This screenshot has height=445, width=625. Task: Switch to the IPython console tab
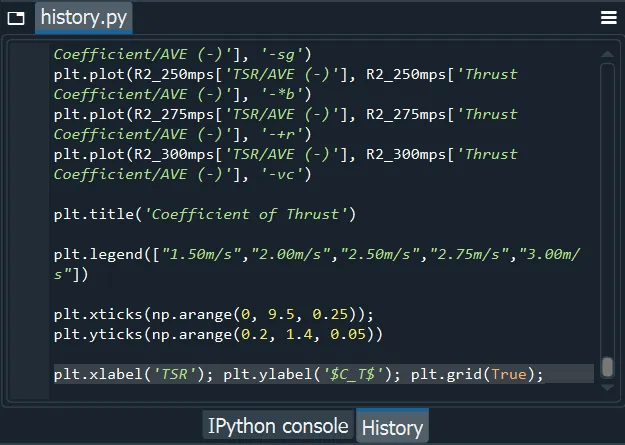(x=278, y=425)
